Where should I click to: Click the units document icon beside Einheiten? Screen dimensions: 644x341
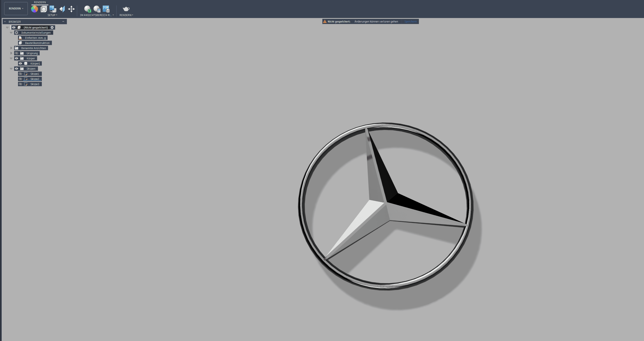pos(21,38)
